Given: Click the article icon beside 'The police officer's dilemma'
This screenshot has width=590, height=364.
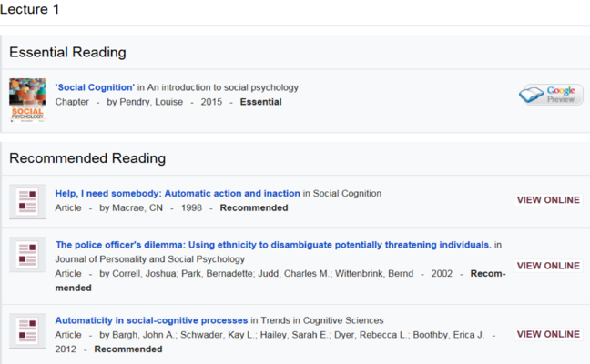Looking at the screenshot, I should pos(27,256).
